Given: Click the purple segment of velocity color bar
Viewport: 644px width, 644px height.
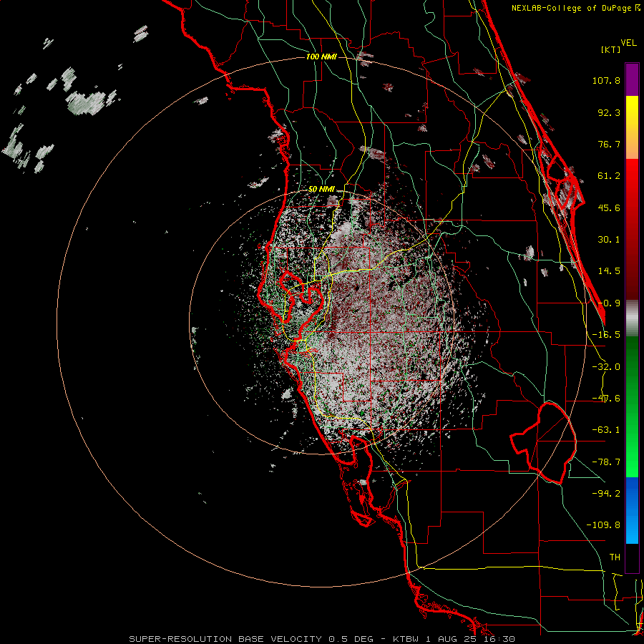Looking at the screenshot, I should click(x=632, y=79).
